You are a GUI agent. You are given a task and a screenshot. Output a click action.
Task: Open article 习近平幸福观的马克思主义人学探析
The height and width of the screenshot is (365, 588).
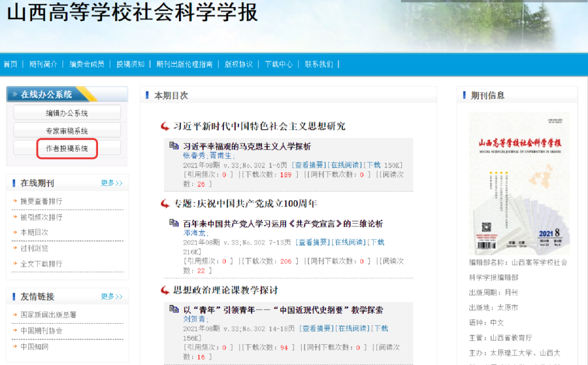[x=247, y=146]
